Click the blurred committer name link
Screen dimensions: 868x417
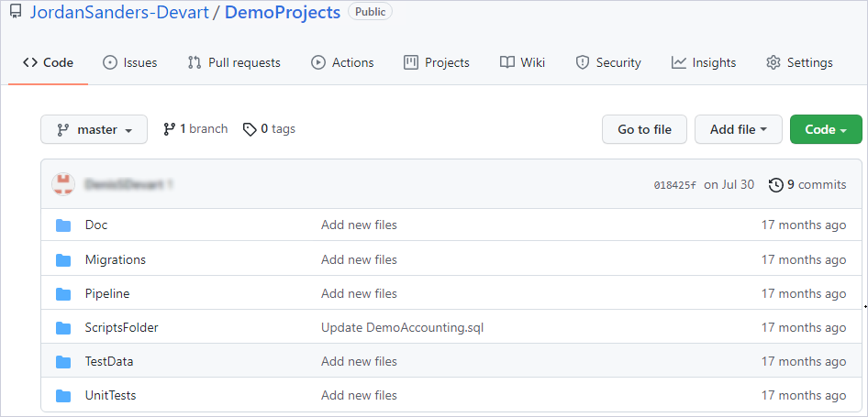pos(124,184)
